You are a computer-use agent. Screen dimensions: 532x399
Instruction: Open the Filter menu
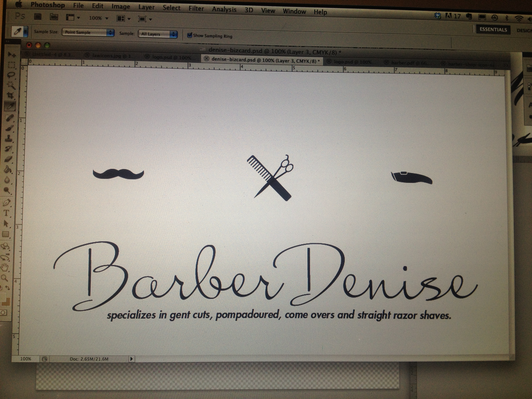coord(196,9)
